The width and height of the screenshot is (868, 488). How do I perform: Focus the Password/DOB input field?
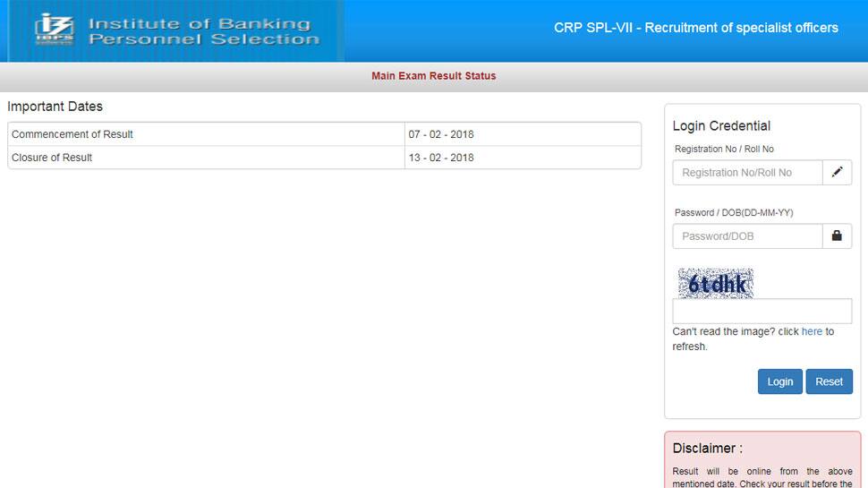pyautogui.click(x=747, y=236)
